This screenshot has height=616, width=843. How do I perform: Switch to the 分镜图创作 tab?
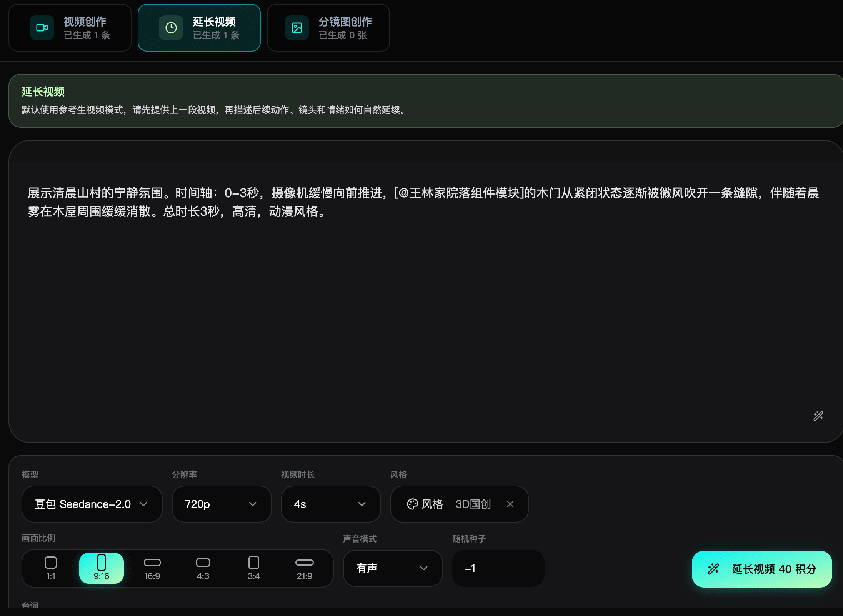click(328, 28)
